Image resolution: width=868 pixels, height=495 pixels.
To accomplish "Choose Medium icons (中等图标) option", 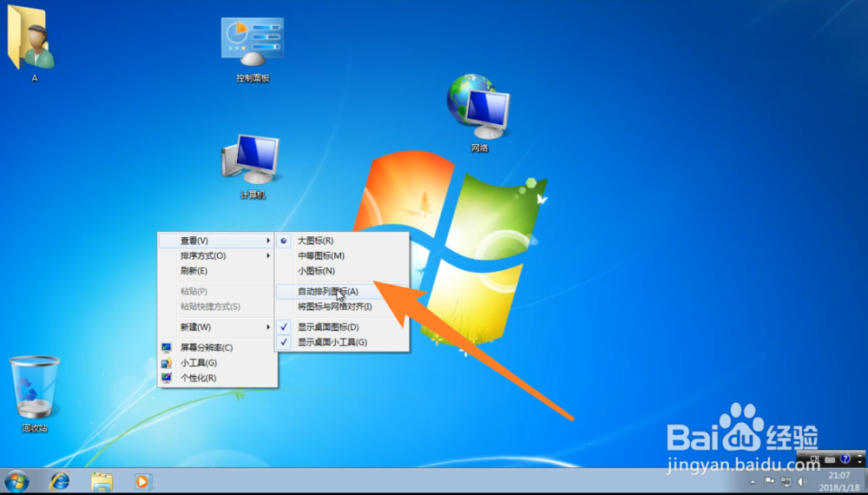I will (x=342, y=256).
